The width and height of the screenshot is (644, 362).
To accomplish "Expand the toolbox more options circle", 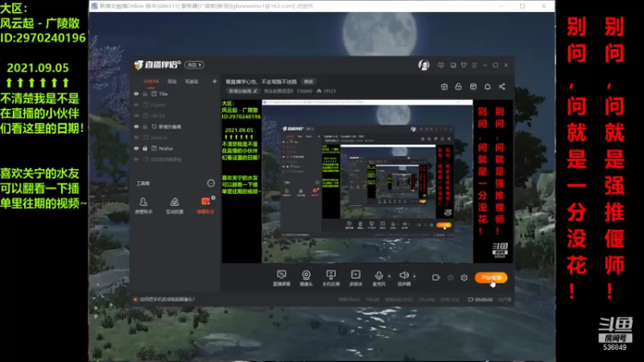I will click(x=211, y=183).
